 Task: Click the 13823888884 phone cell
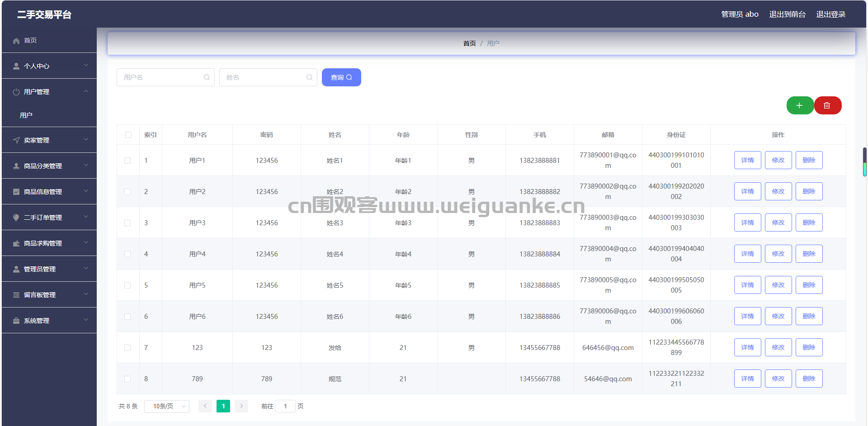(540, 254)
